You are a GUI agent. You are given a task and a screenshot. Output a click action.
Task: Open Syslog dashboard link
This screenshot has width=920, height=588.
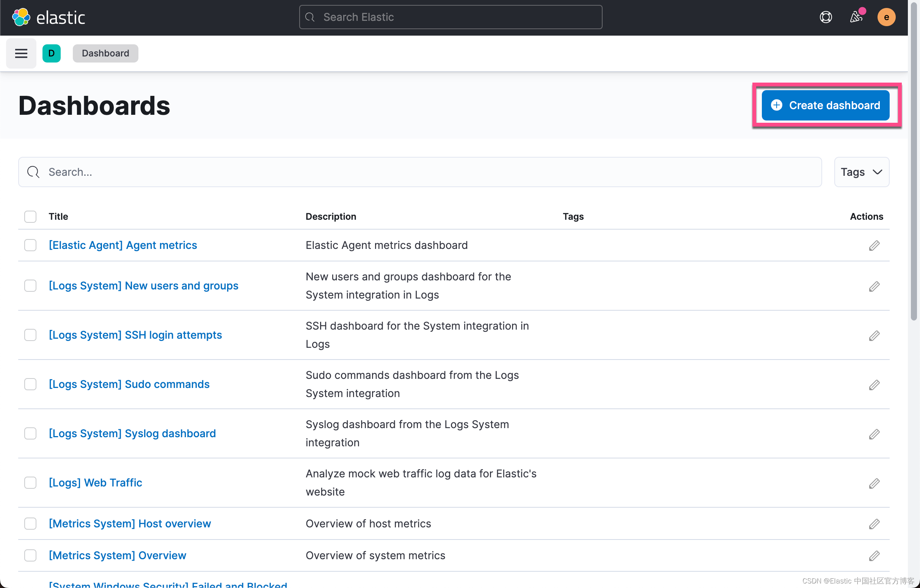tap(132, 433)
